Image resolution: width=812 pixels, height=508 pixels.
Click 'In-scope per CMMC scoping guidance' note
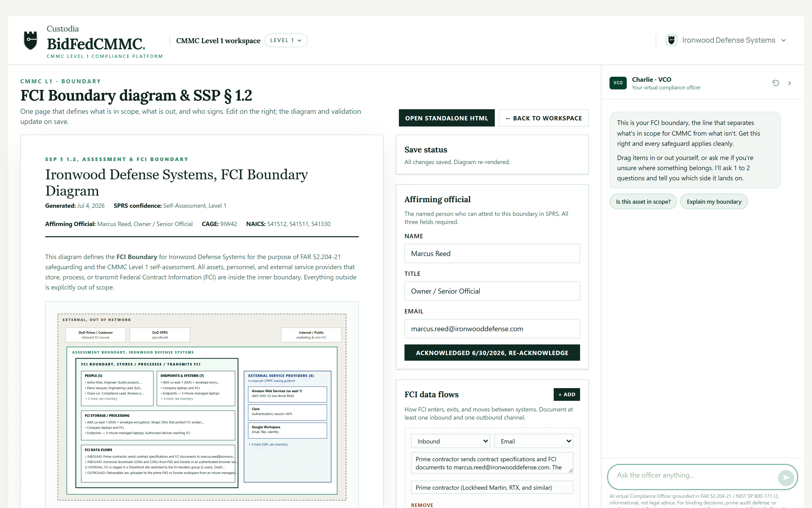tap(272, 381)
